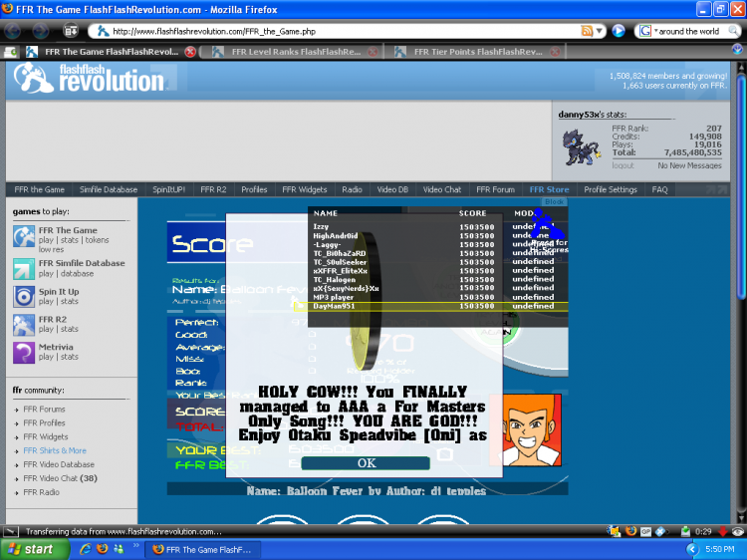
Task: Open the FFR Shirts & More link
Action: [55, 450]
